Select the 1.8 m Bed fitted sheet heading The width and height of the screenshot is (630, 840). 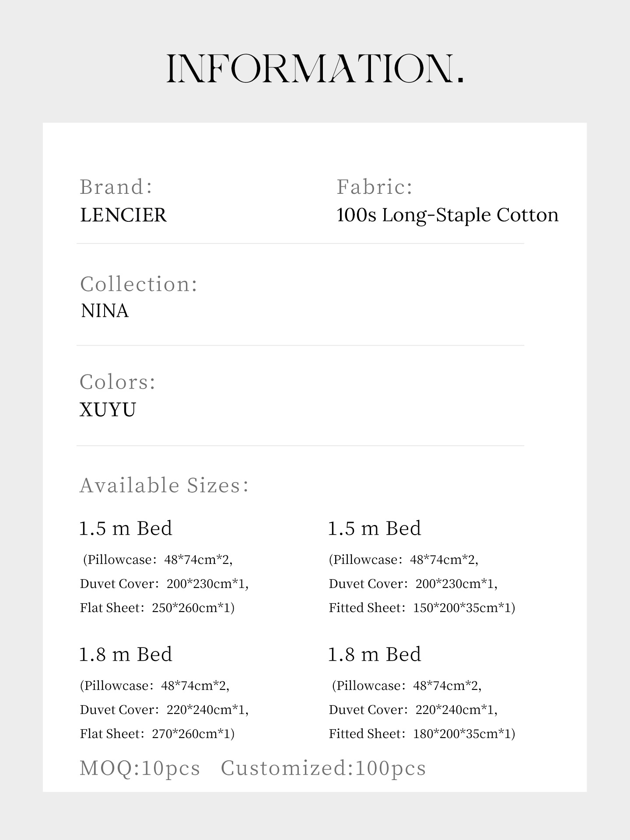coord(375,654)
